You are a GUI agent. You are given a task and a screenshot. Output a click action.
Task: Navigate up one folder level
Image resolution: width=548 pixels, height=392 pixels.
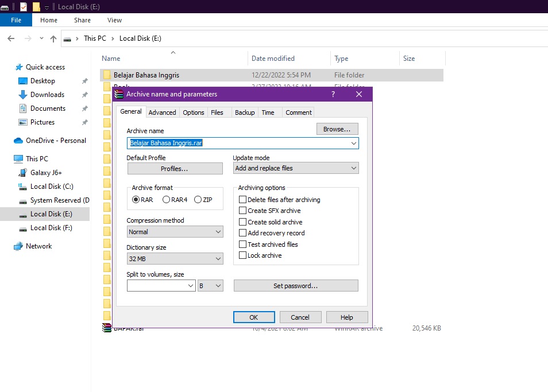53,38
